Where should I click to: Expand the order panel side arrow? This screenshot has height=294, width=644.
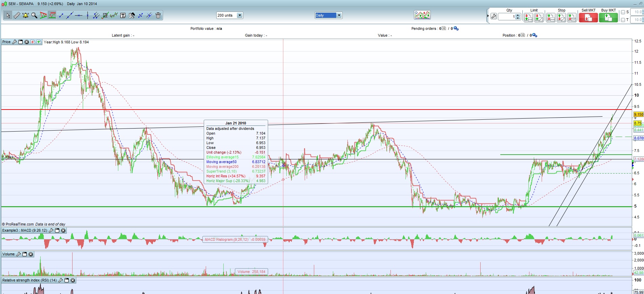488,16
